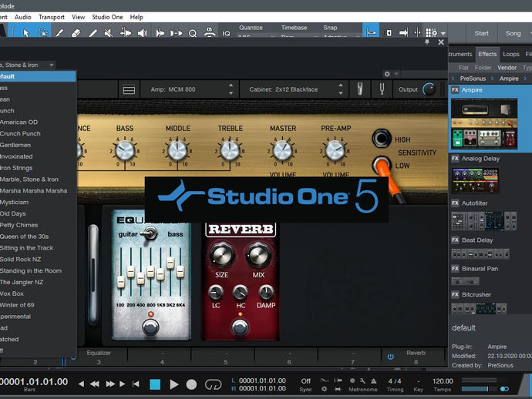Open the Start page

(481, 33)
